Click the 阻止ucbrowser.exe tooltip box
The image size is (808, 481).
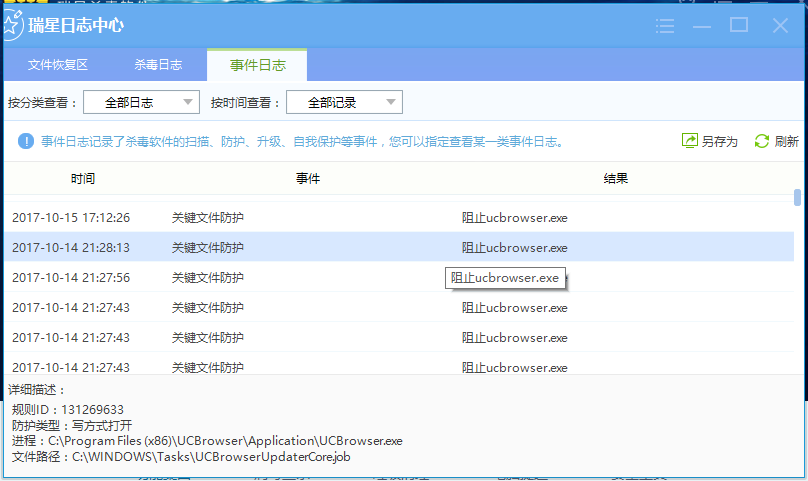click(x=505, y=278)
